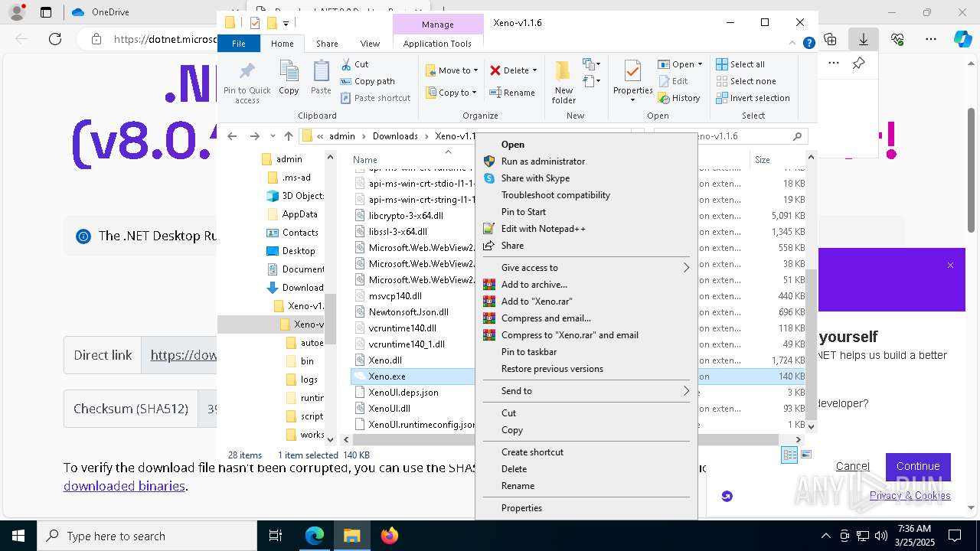
Task: Open the Privacy & Cookies link
Action: click(910, 496)
